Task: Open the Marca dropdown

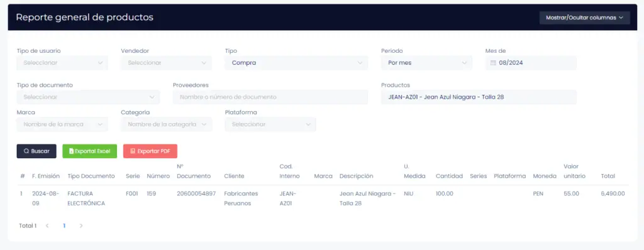Action: (62, 124)
